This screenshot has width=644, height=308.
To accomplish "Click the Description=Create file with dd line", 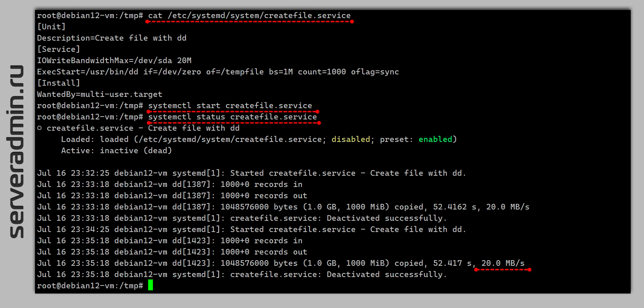I will tap(111, 38).
